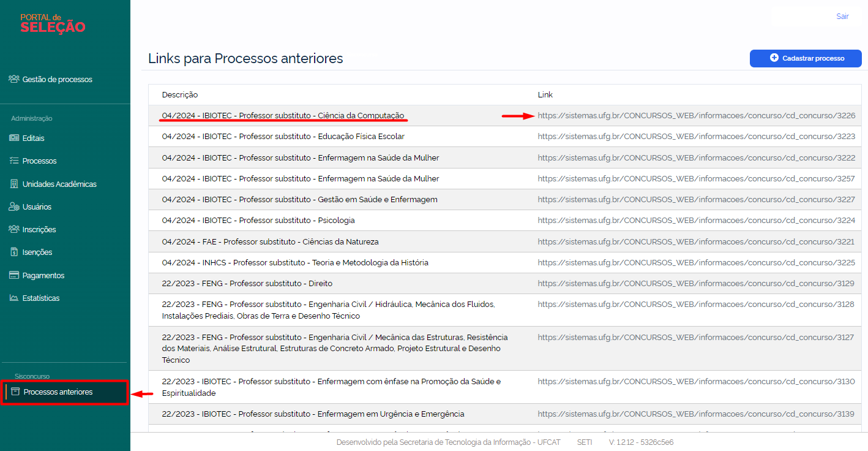Open the Editais menu item
The image size is (868, 451).
[33, 138]
